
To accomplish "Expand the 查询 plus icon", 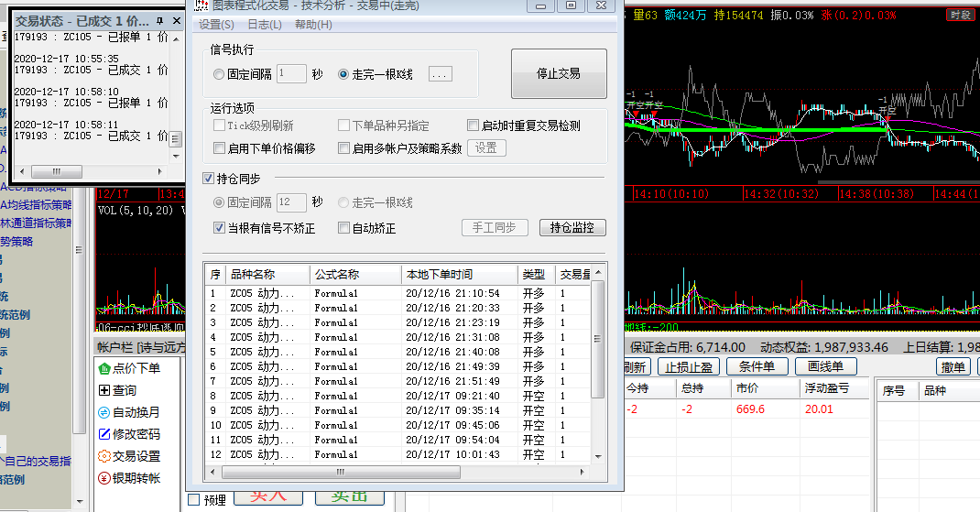I will pyautogui.click(x=103, y=390).
